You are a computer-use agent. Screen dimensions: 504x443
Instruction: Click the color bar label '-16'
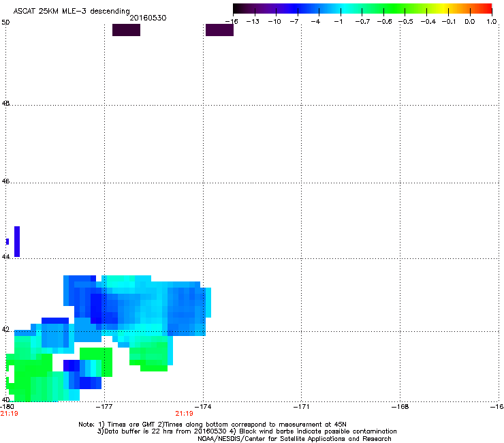tap(232, 22)
